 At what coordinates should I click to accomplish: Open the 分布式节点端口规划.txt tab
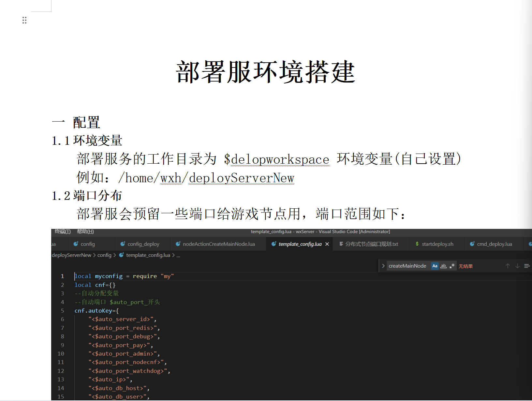pyautogui.click(x=371, y=244)
